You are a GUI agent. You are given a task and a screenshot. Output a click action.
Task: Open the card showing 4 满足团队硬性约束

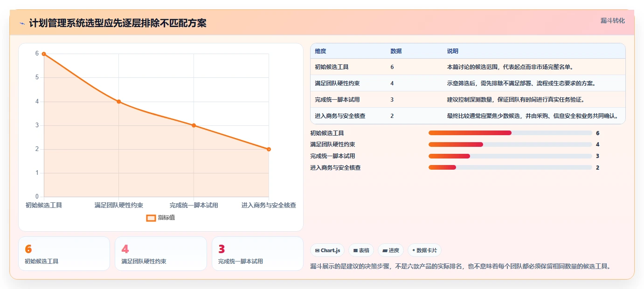[161, 254]
